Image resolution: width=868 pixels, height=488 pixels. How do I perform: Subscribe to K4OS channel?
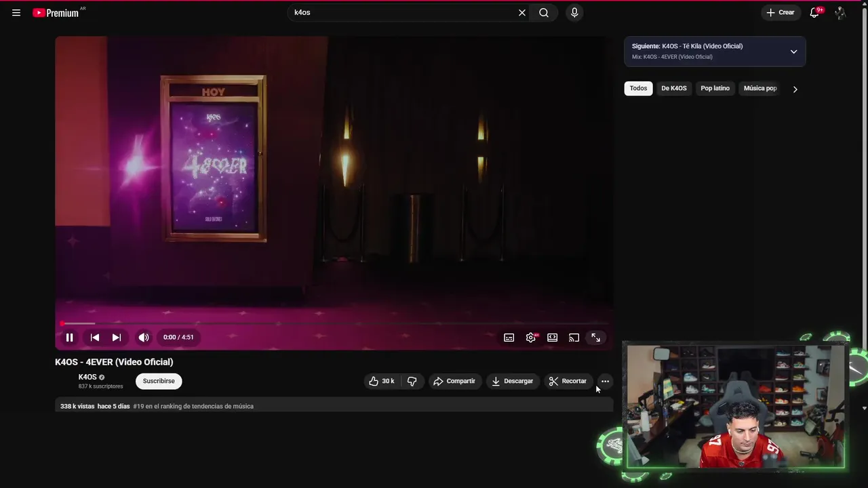[x=159, y=381]
